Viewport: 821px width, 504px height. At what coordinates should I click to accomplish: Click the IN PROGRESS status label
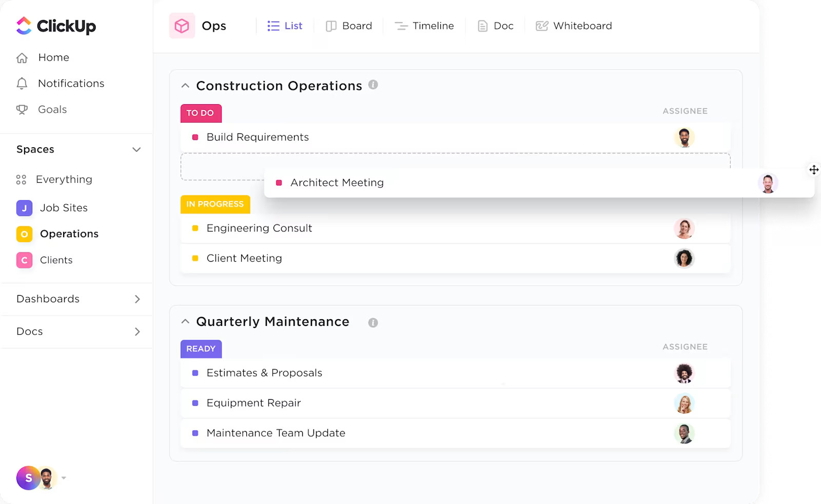click(215, 204)
